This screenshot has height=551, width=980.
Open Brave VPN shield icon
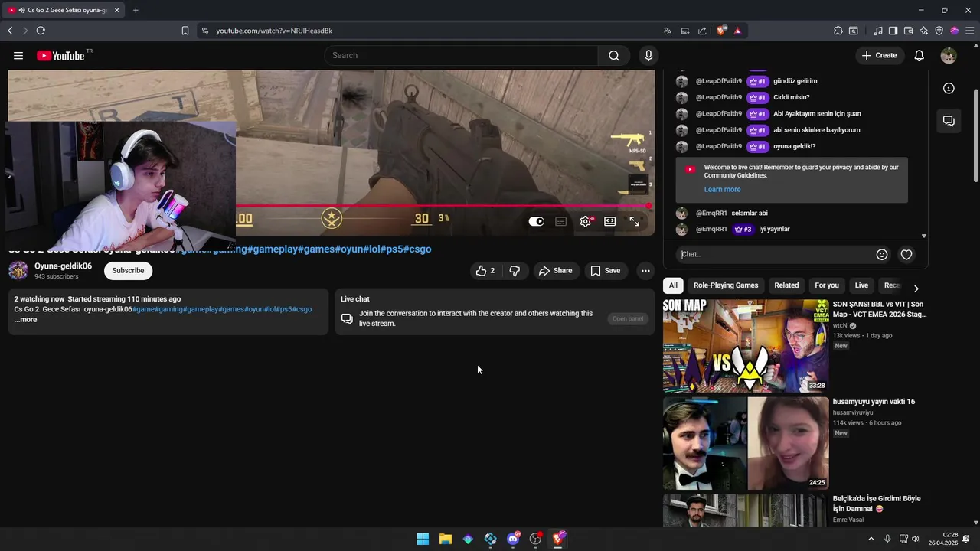[x=939, y=31]
